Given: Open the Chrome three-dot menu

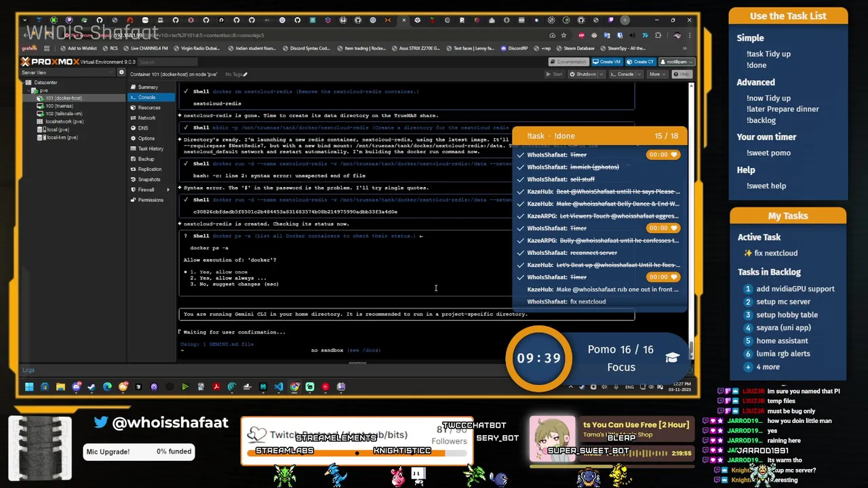Looking at the screenshot, I should (x=690, y=35).
